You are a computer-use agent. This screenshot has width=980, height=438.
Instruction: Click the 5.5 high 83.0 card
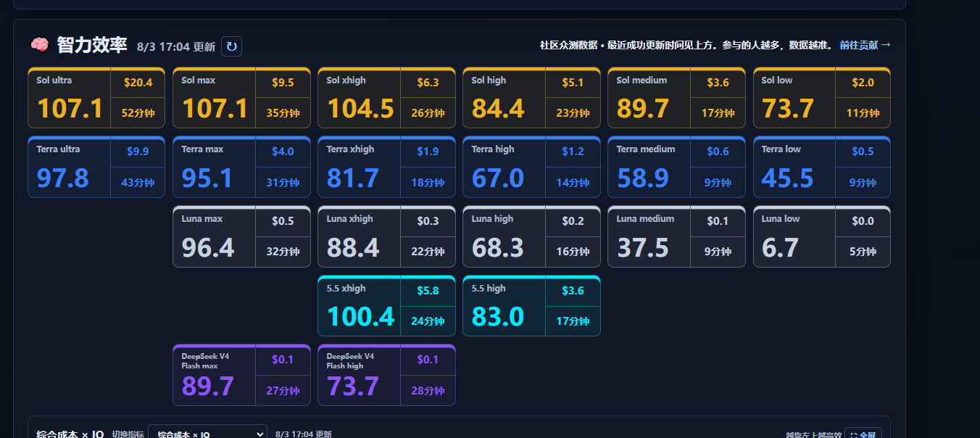click(531, 306)
